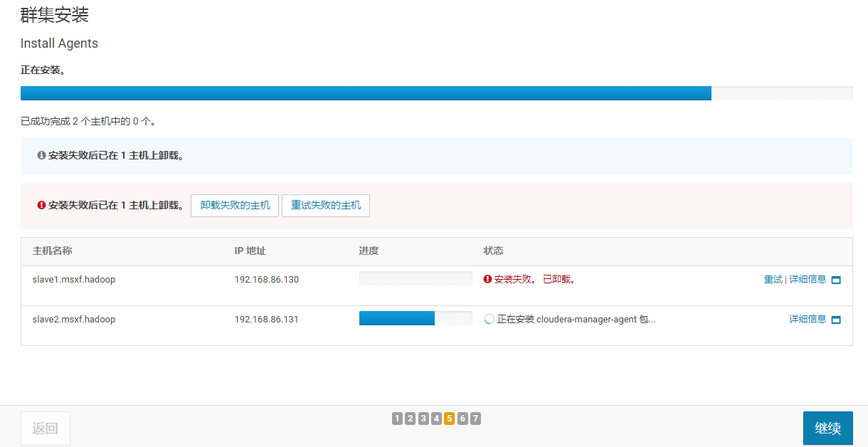868x447 pixels.
Task: Click loading spinner in slave2 status
Action: click(489, 320)
